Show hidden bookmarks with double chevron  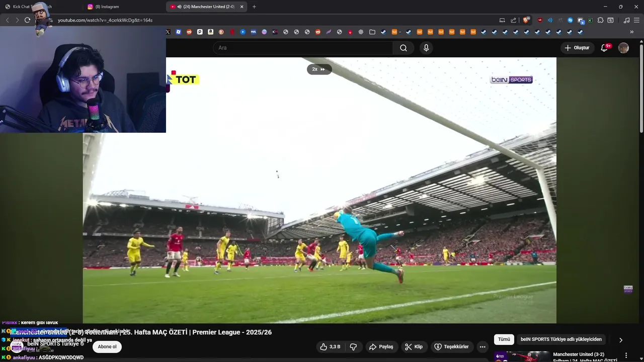[x=631, y=32]
